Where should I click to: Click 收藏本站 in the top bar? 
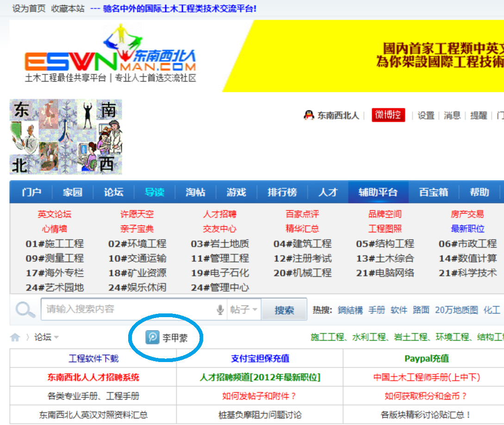[68, 8]
